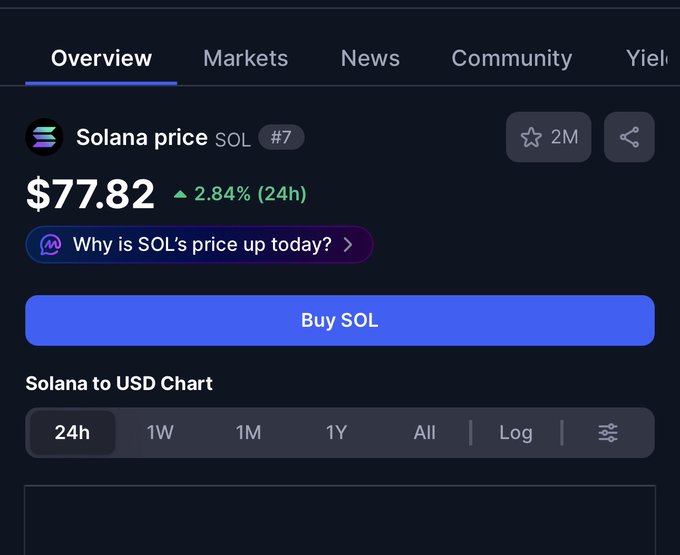Go to the Community tab
The width and height of the screenshot is (680, 555).
512,58
